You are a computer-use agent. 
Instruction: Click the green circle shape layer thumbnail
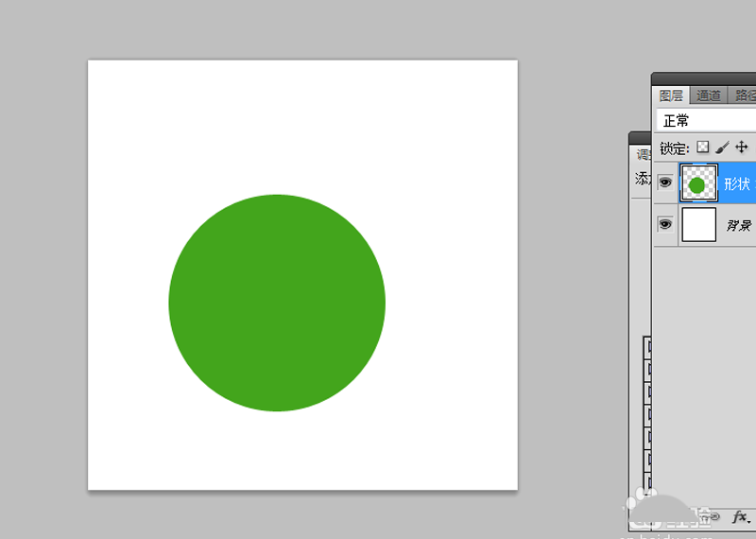[698, 183]
